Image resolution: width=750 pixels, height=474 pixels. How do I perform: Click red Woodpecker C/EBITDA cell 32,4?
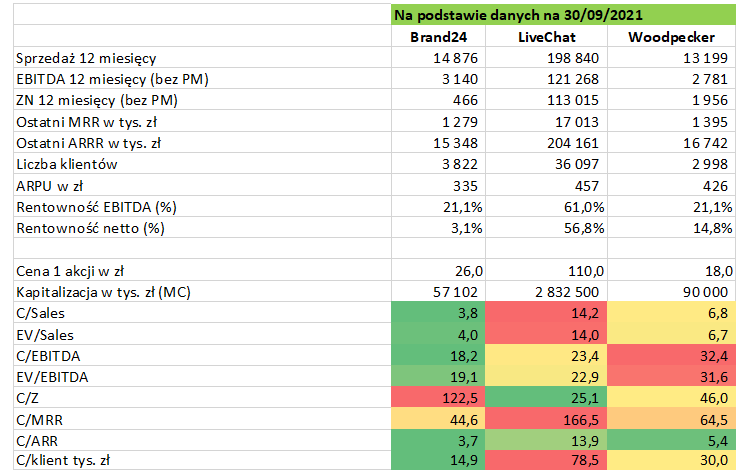point(671,355)
